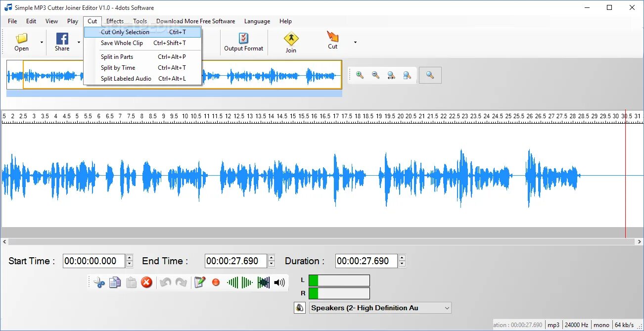Click the Start Time input field
The image size is (644, 331).
click(94, 261)
